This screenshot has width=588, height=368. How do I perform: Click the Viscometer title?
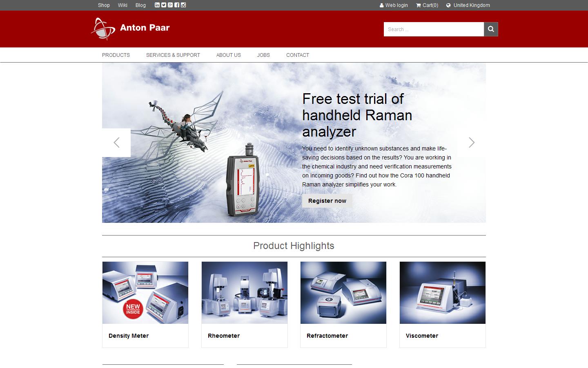coord(422,336)
